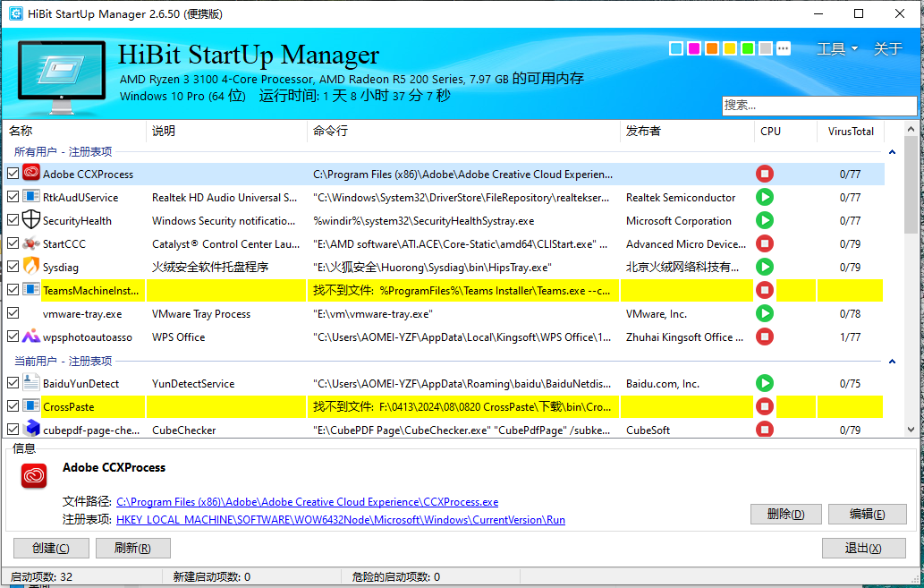Image resolution: width=924 pixels, height=588 pixels.
Task: Open more theme colors via the ellipsis icon
Action: click(784, 48)
